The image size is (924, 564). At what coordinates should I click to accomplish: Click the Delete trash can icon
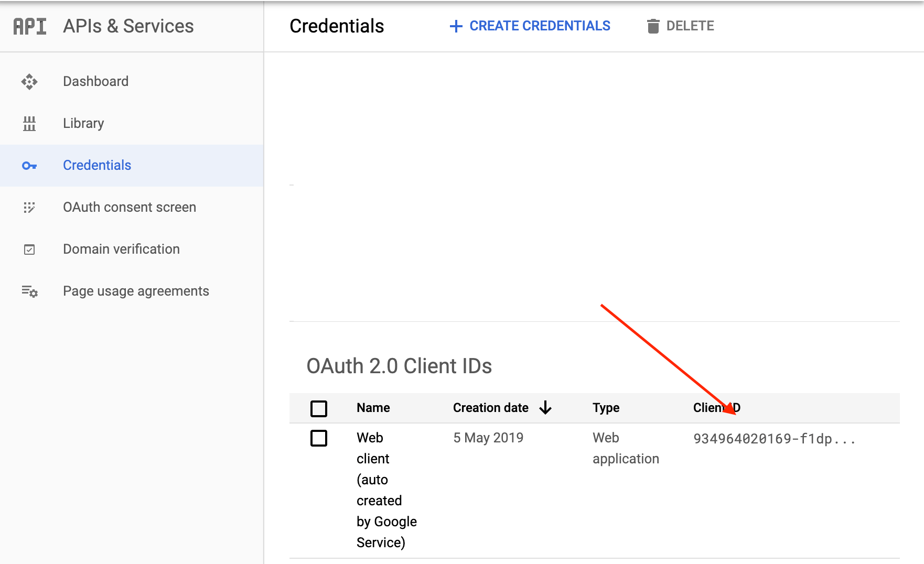[x=653, y=26]
